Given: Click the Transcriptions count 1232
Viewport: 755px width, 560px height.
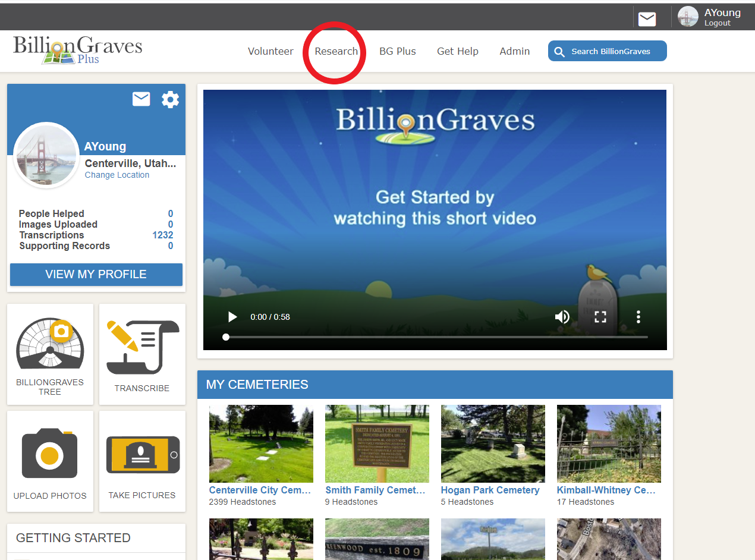Looking at the screenshot, I should tap(163, 235).
